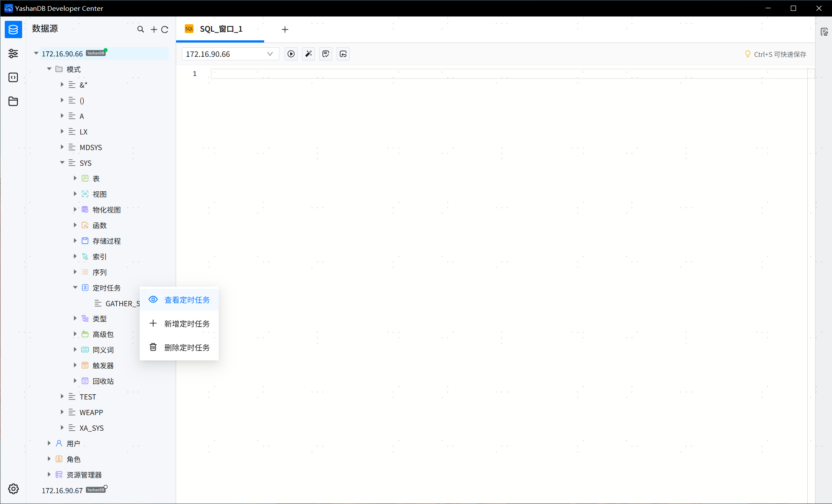Add a new data source with plus icon
Viewport: 832px width, 504px height.
pyautogui.click(x=154, y=29)
